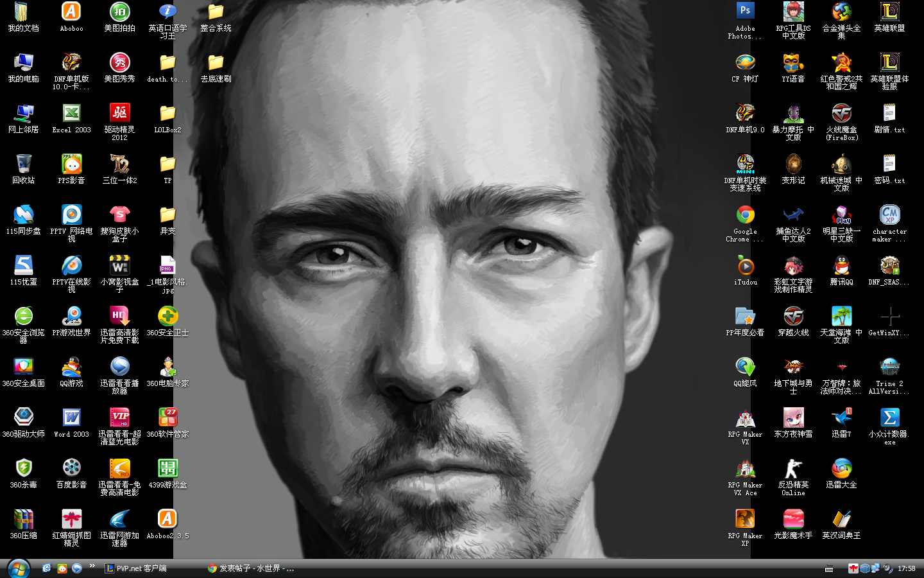Switch to 发表帖子 Chrome taskbar window
Viewport: 924px width, 578px height.
coord(252,568)
